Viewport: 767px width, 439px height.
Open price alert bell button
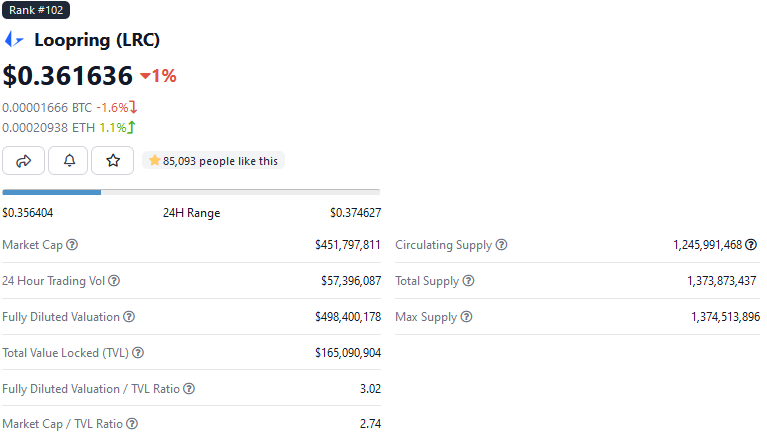(x=69, y=161)
